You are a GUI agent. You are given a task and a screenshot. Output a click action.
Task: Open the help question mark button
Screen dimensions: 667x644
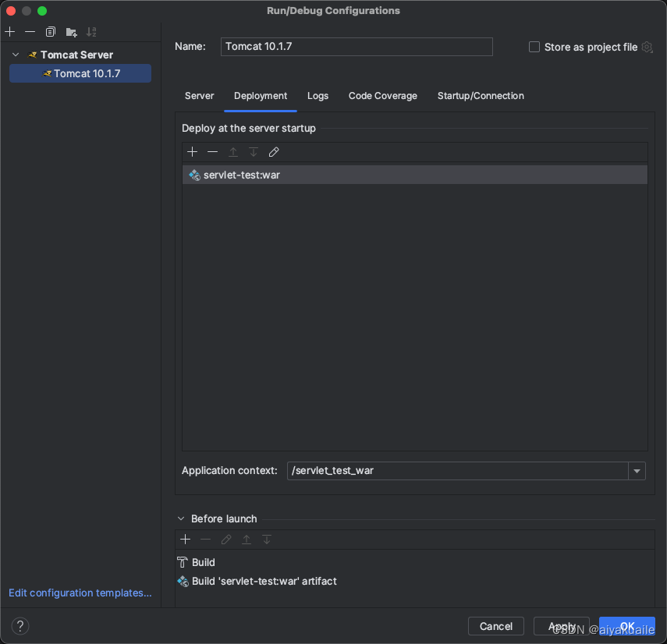[20, 626]
